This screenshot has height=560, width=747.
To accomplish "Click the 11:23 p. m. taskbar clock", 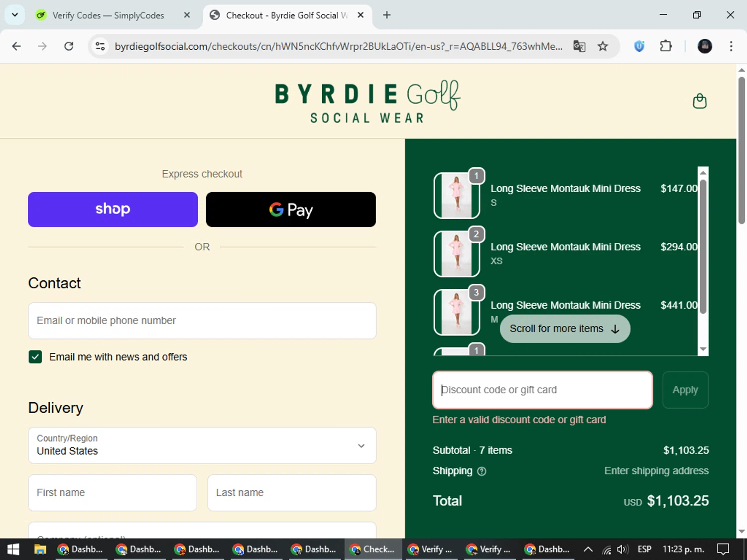I will tap(683, 549).
